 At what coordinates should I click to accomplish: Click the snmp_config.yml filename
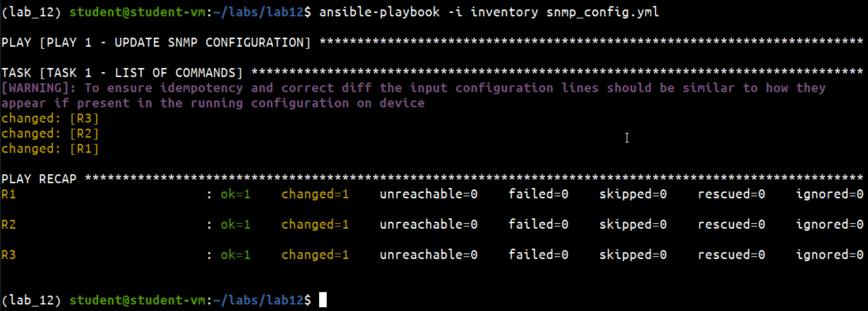click(x=603, y=12)
